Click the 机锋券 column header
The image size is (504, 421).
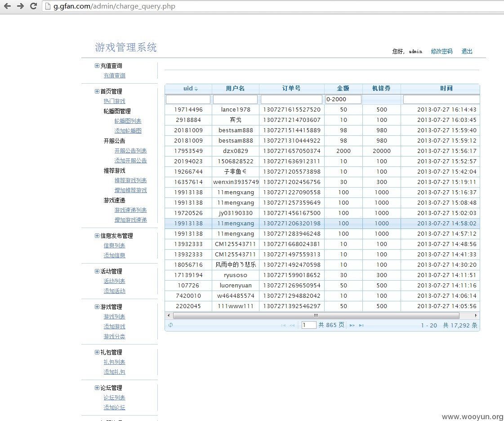click(382, 89)
